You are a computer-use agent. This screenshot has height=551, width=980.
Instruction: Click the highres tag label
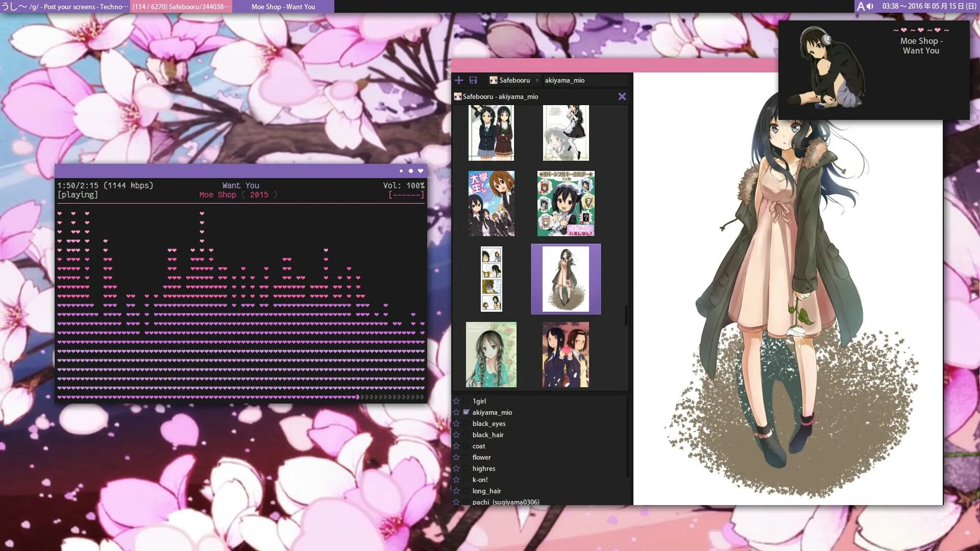click(483, 468)
